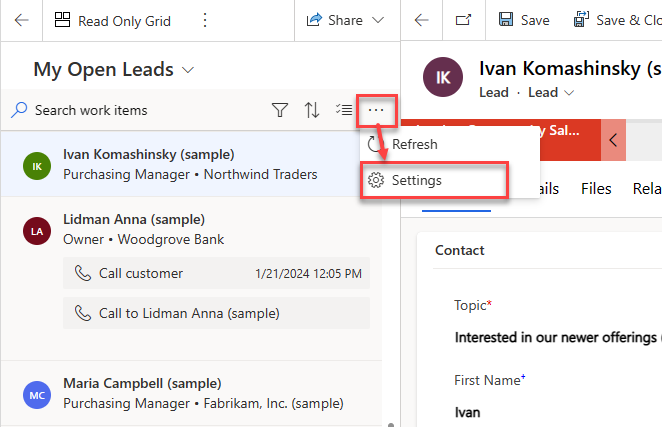Expand My Open Leads view selector

pyautogui.click(x=188, y=70)
